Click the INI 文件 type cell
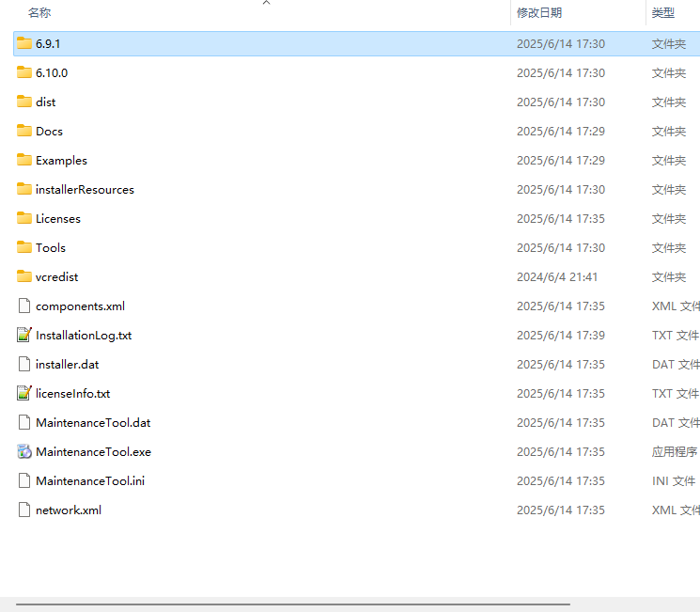This screenshot has width=700, height=612. click(x=673, y=480)
